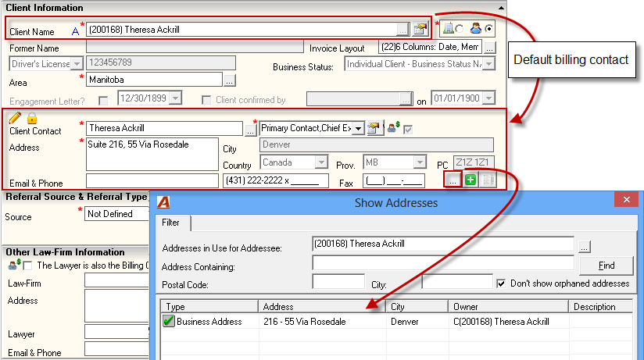This screenshot has width=644, height=360.
Task: Click the billing contact person-dollar icon in Client Contact row
Action: pos(393,127)
